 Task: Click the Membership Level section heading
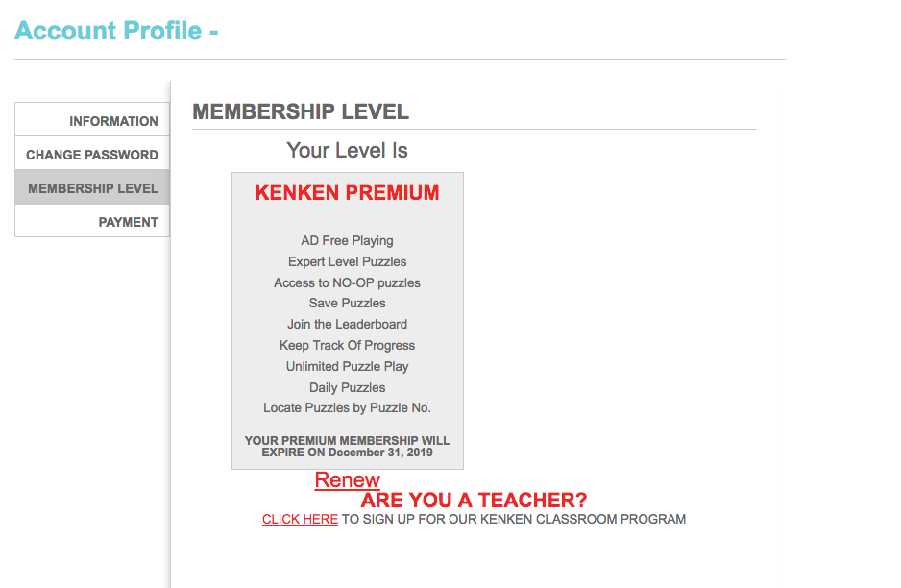(x=301, y=111)
